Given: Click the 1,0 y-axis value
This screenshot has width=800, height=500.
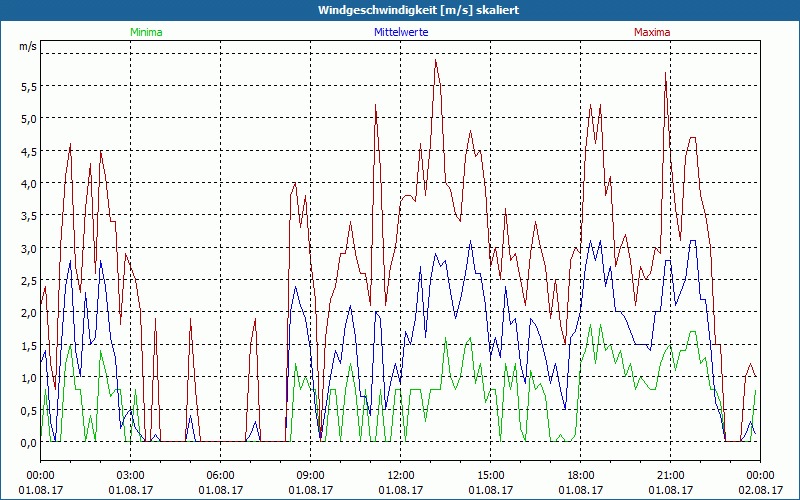Looking at the screenshot, I should point(29,379).
